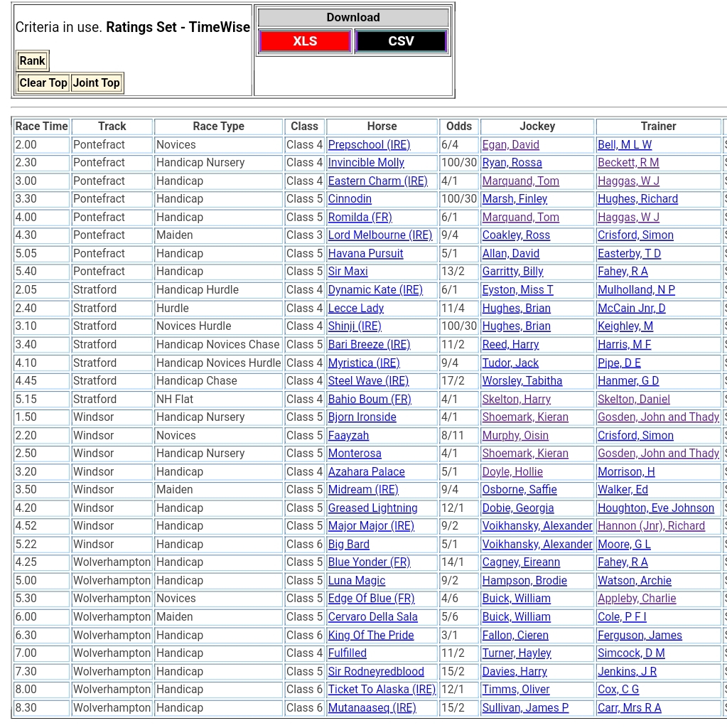Click horse Steel Wave (IRE)
This screenshot has height=728, width=727.
(368, 381)
